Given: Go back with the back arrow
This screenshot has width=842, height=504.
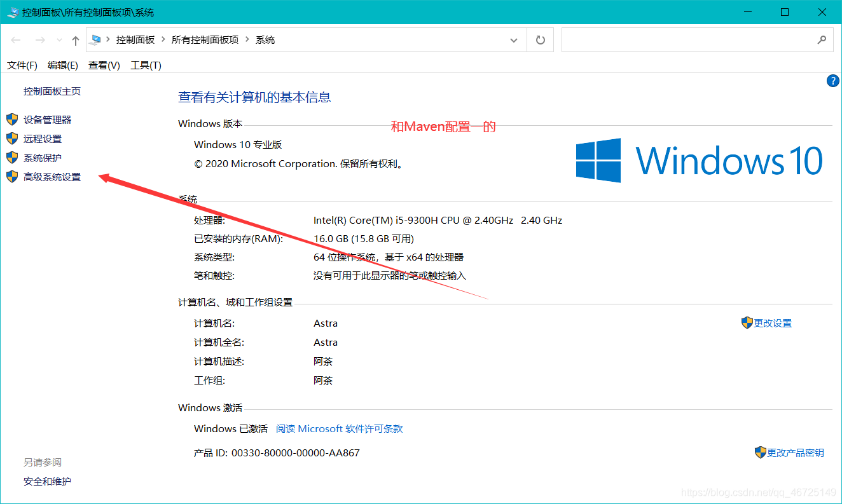Looking at the screenshot, I should (16, 40).
